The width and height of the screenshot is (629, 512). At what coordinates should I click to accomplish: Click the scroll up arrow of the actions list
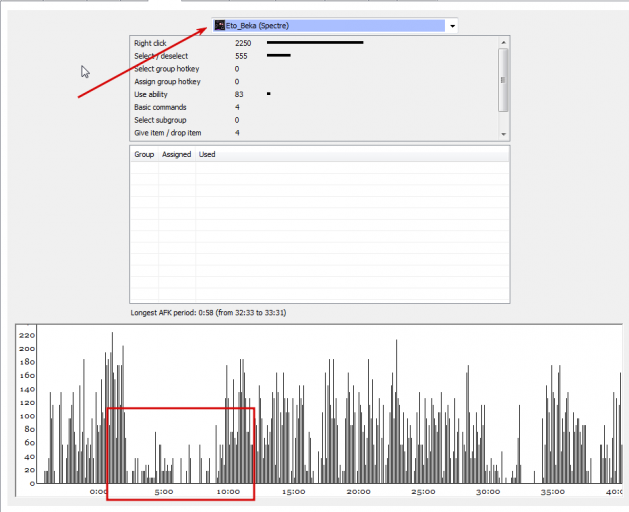tap(503, 42)
